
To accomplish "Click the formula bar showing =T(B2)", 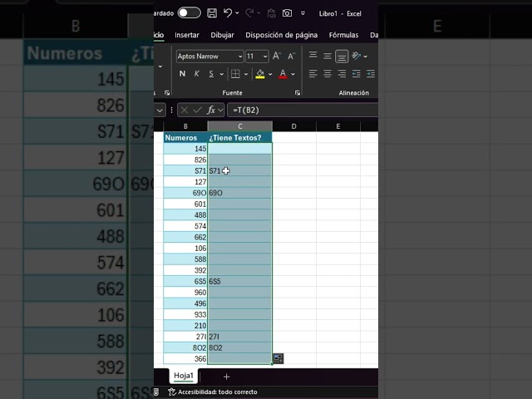I will [x=303, y=110].
